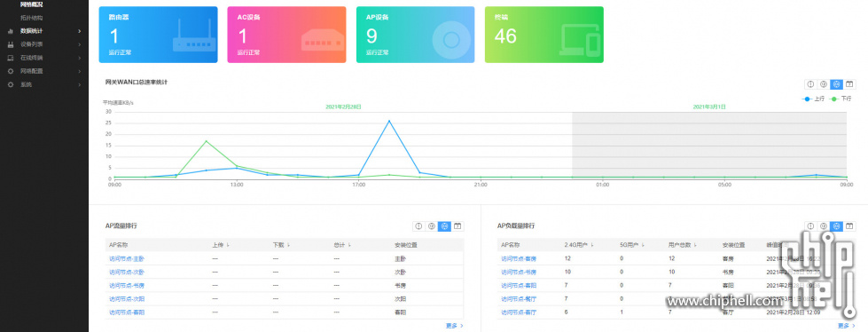Select 24-hour range on WAN rate chart

pos(836,84)
